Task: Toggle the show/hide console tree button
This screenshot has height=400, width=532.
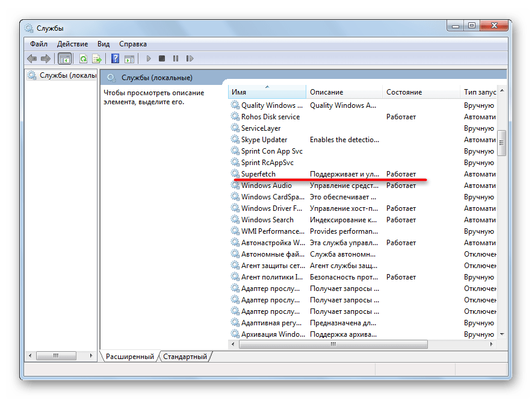Action: (64, 58)
